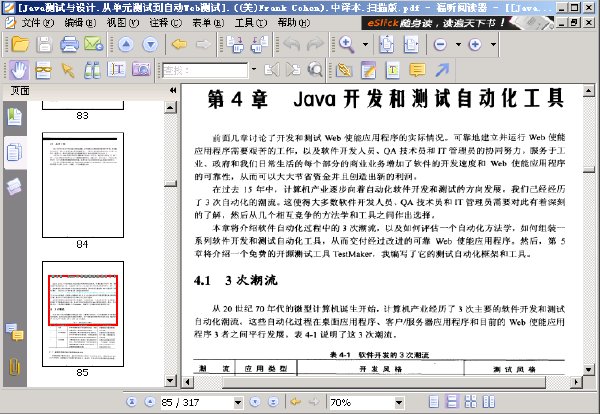
Task: Click the eSlick advertisement banner
Action: (457, 23)
